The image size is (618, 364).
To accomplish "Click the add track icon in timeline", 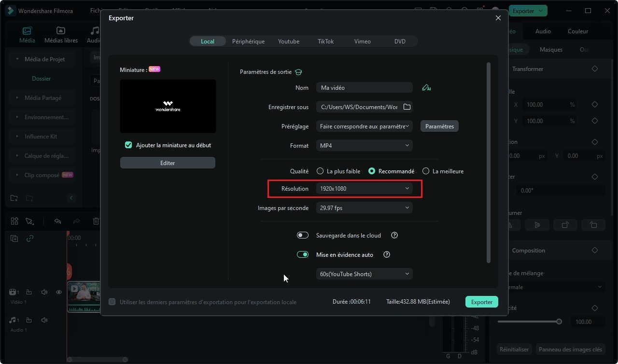I will coord(14,238).
